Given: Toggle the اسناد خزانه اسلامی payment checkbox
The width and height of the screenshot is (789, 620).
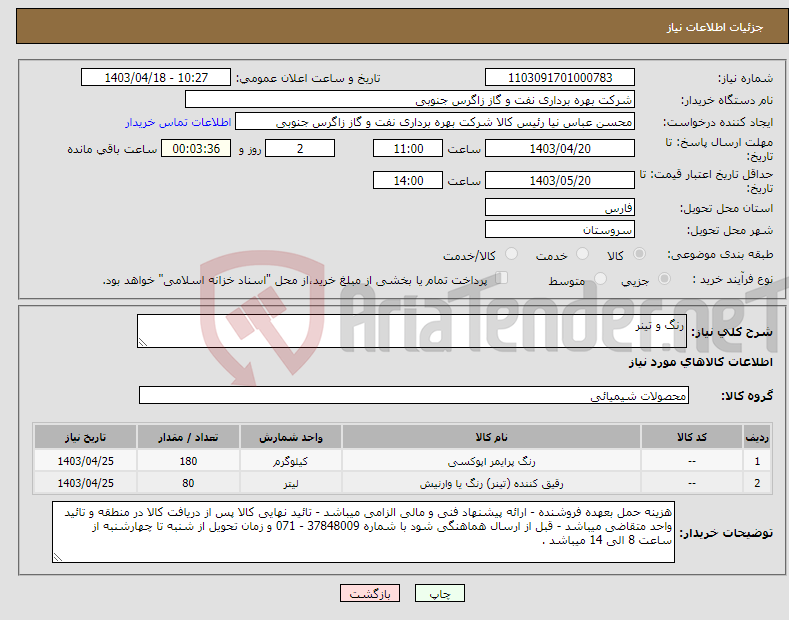Looking at the screenshot, I should pos(501,278).
